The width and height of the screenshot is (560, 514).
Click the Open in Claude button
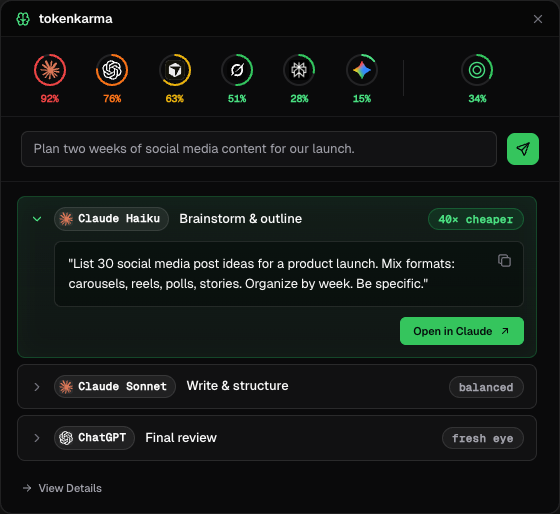coord(462,331)
